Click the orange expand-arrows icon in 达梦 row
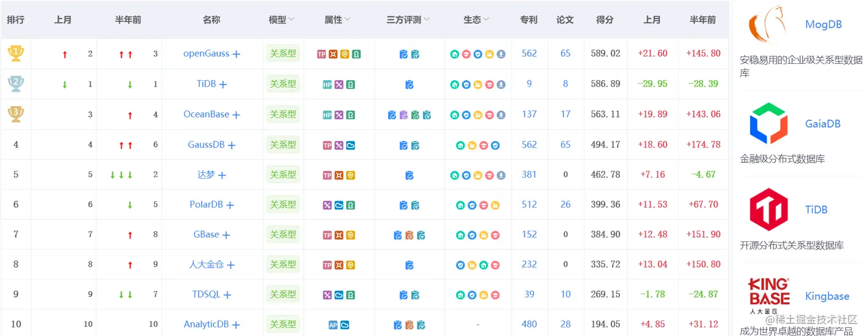The image size is (868, 336). click(339, 175)
